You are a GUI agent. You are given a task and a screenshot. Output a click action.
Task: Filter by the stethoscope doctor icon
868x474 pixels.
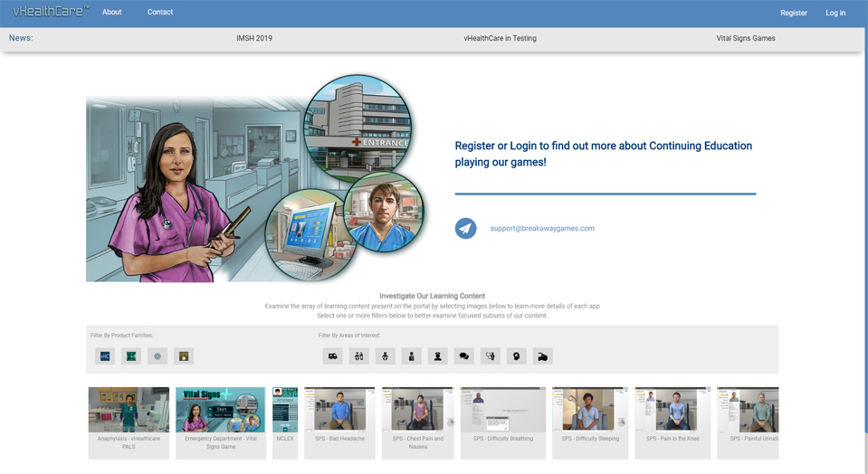(x=490, y=356)
